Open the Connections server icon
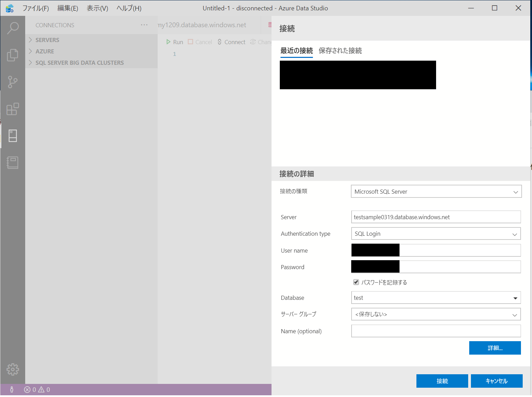 13,136
